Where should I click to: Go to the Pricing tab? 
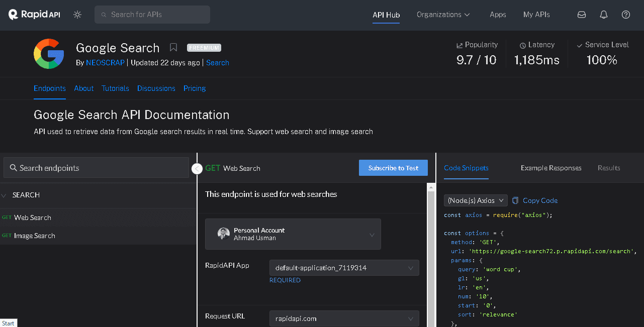click(195, 88)
